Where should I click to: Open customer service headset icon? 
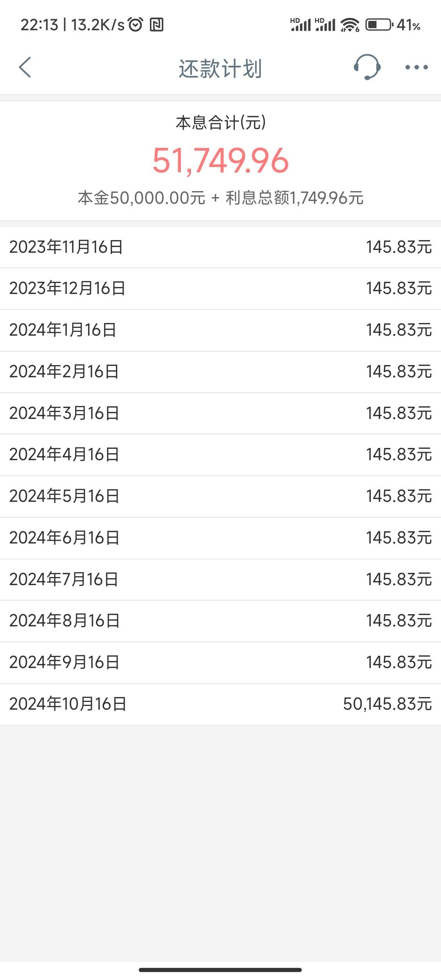tap(367, 67)
